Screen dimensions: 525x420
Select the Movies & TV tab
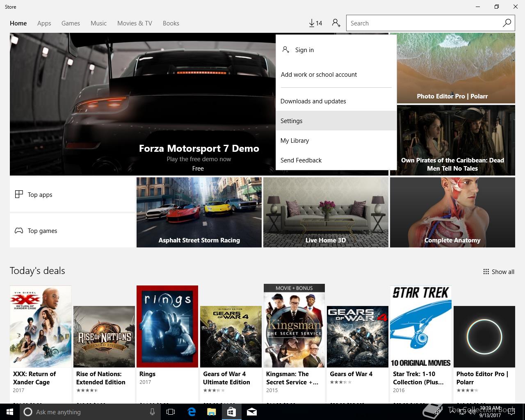(135, 23)
